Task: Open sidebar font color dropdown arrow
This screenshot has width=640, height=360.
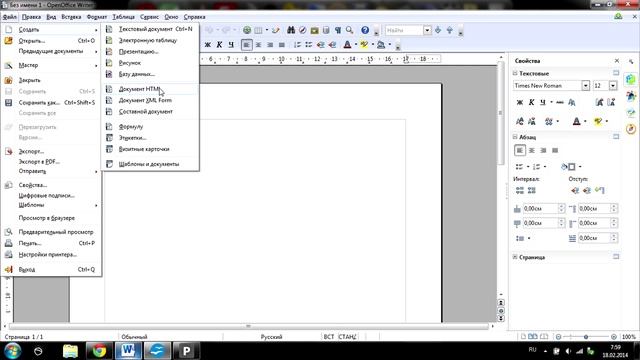Action: click(585, 122)
